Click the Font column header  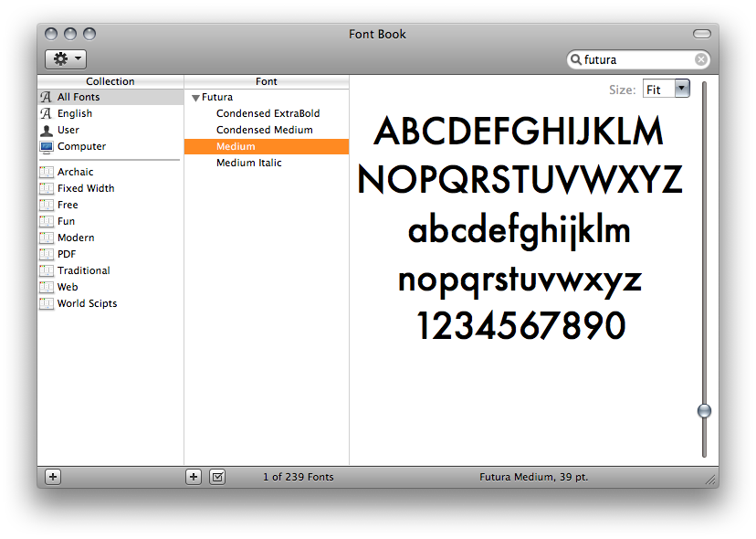point(267,81)
